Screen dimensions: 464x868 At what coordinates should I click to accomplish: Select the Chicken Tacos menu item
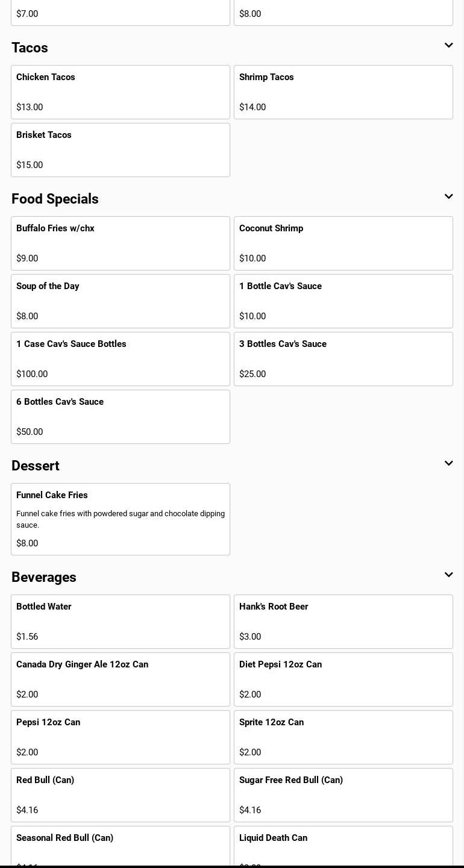[121, 92]
